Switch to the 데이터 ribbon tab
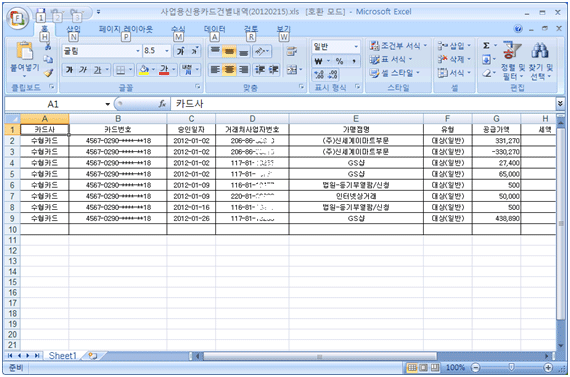570x377 pixels. pos(214,29)
